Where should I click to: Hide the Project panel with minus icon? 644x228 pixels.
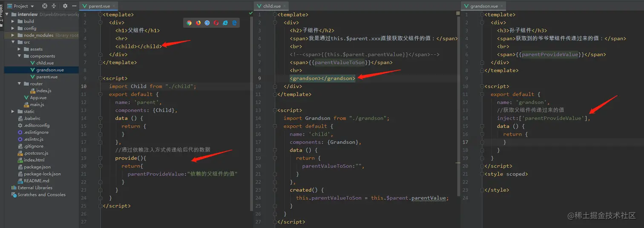[x=74, y=6]
